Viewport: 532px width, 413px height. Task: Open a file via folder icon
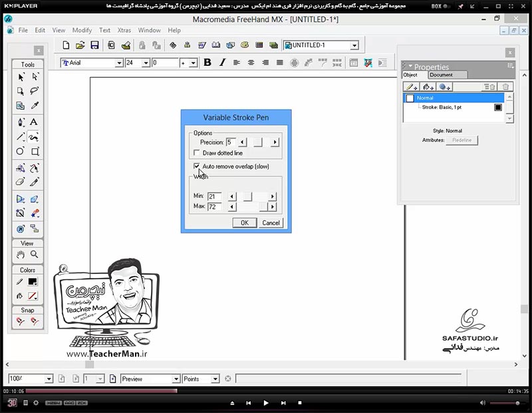pos(80,45)
